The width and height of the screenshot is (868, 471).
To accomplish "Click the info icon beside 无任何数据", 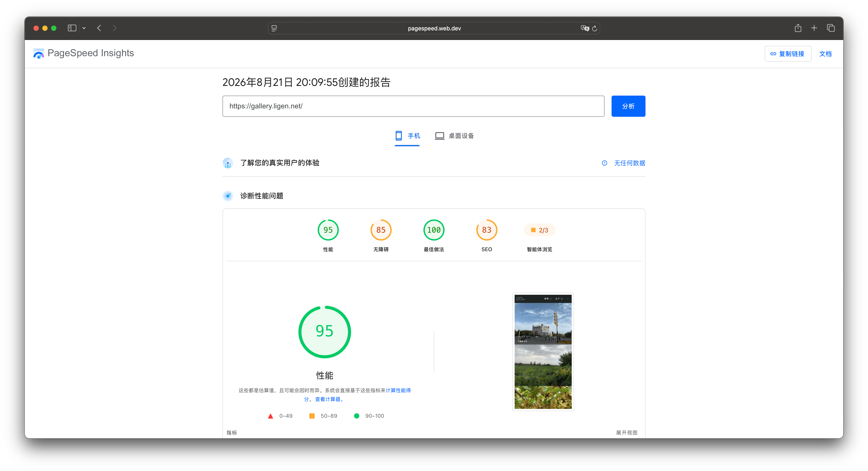I will click(605, 163).
